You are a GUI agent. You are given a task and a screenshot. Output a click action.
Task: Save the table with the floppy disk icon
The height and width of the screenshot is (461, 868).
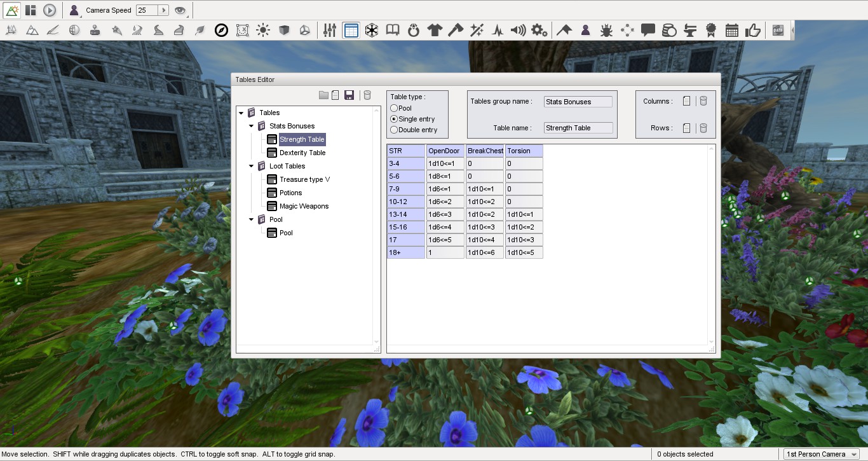349,94
